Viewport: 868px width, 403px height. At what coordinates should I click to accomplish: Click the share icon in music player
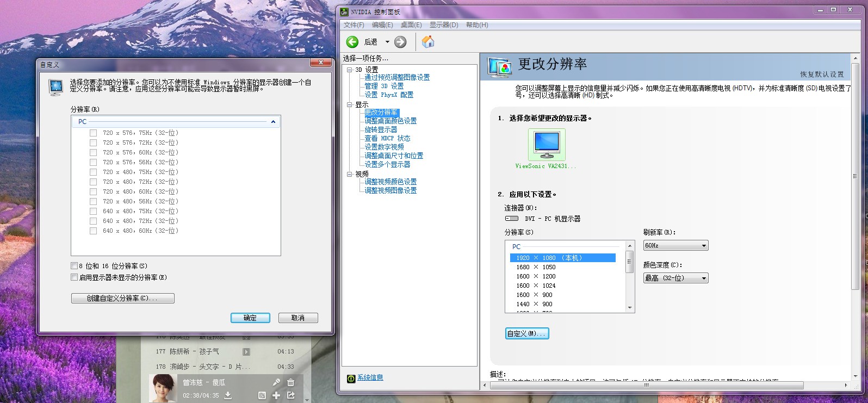tap(291, 395)
